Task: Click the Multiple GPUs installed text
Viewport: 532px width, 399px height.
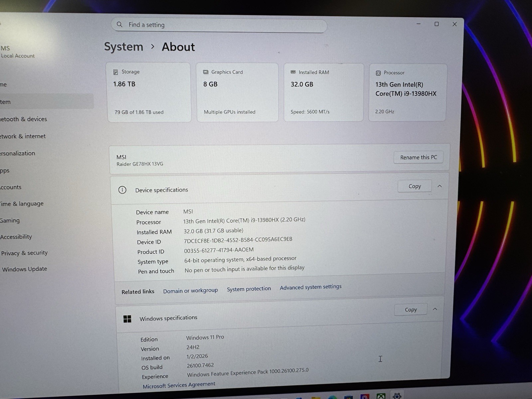Action: pos(229,112)
